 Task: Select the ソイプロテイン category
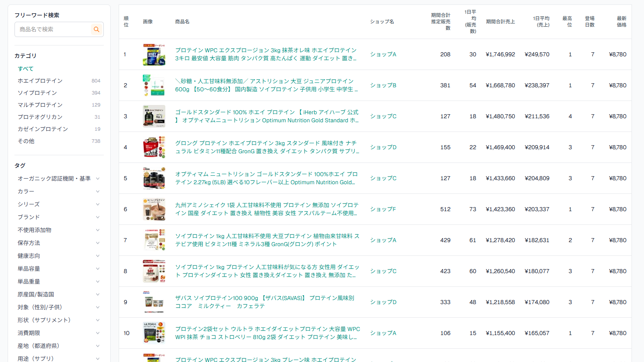[x=37, y=93]
